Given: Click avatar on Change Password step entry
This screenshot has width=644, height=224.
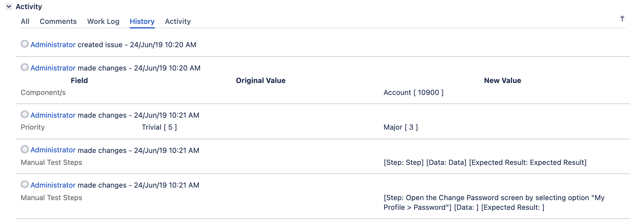Looking at the screenshot, I should pos(25,184).
